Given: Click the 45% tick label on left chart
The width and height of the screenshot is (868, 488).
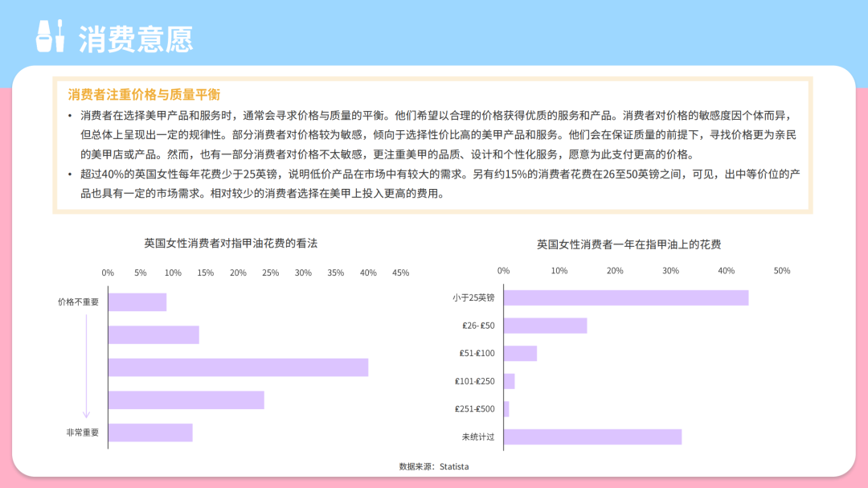Looking at the screenshot, I should click(401, 273).
